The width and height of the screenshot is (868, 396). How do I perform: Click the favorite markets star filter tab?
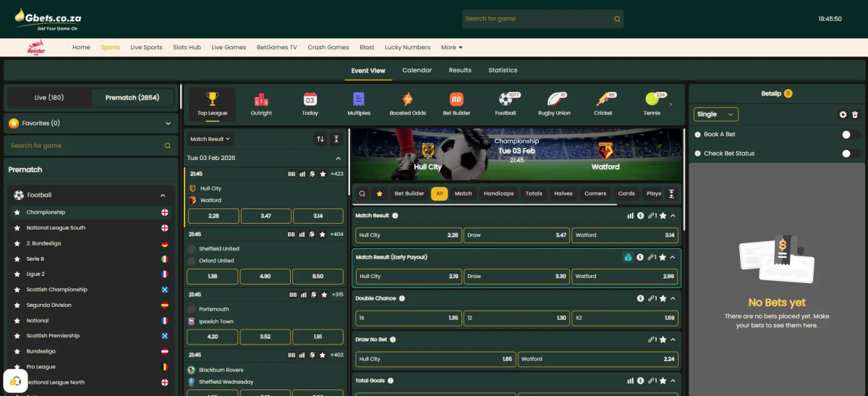click(x=379, y=193)
